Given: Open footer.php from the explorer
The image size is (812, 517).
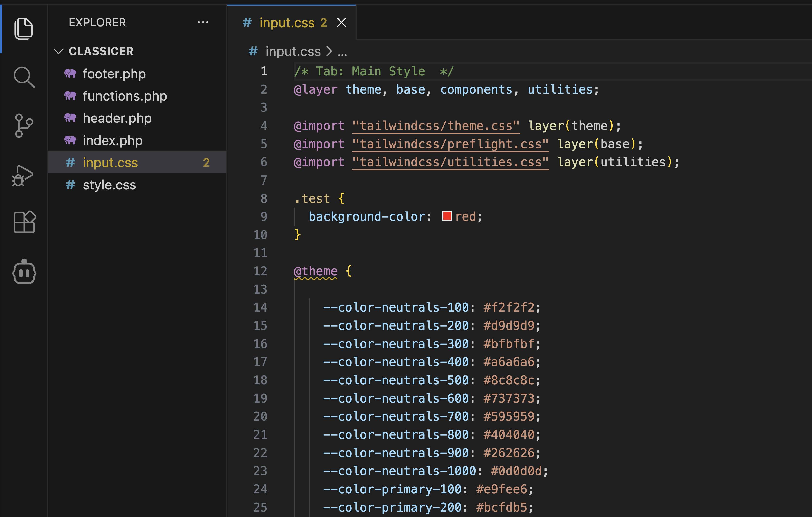Looking at the screenshot, I should click(x=137, y=74).
